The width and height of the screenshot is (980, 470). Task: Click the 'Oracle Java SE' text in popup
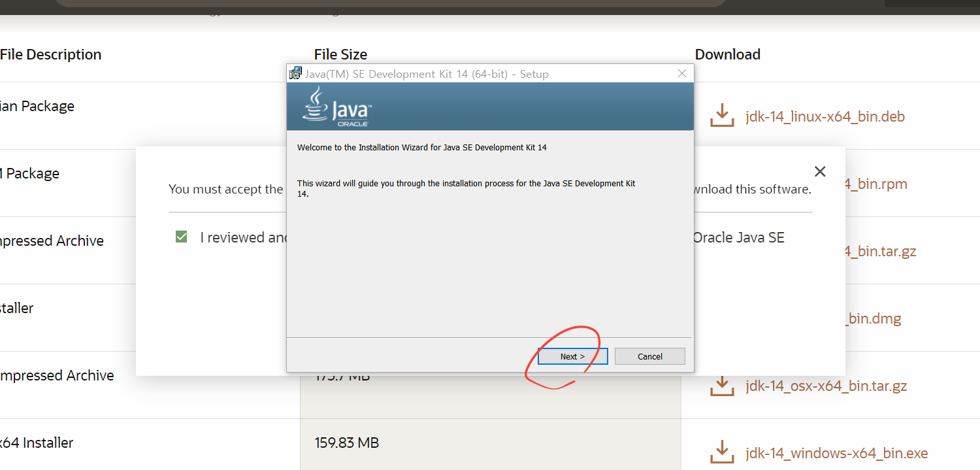pos(738,237)
